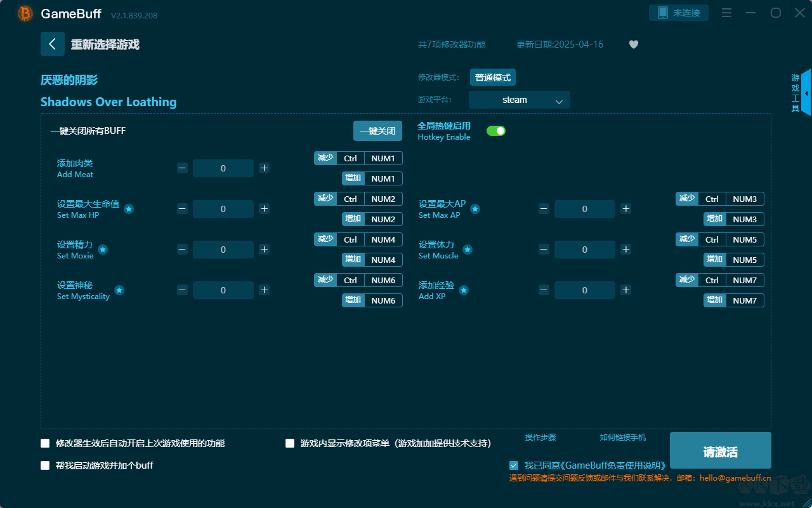Click the star icon beside Add XP

click(x=464, y=290)
